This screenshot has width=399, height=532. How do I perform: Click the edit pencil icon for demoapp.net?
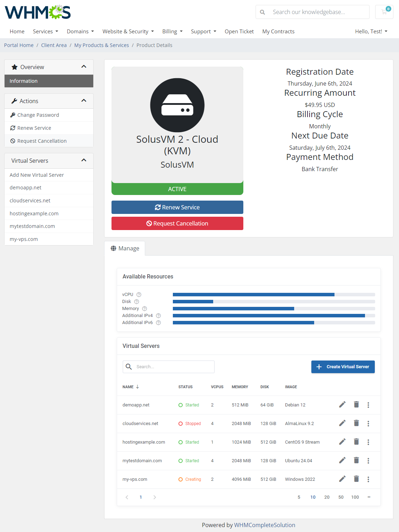coord(342,404)
